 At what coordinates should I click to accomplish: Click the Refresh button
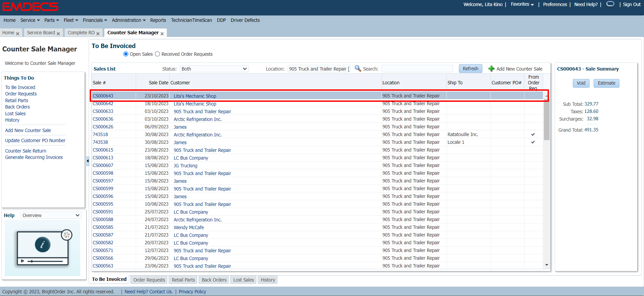point(470,69)
